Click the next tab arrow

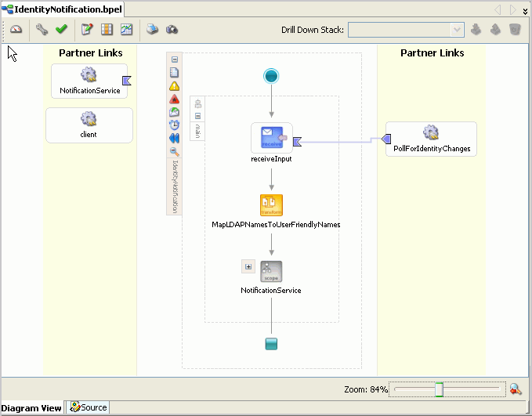click(x=512, y=10)
